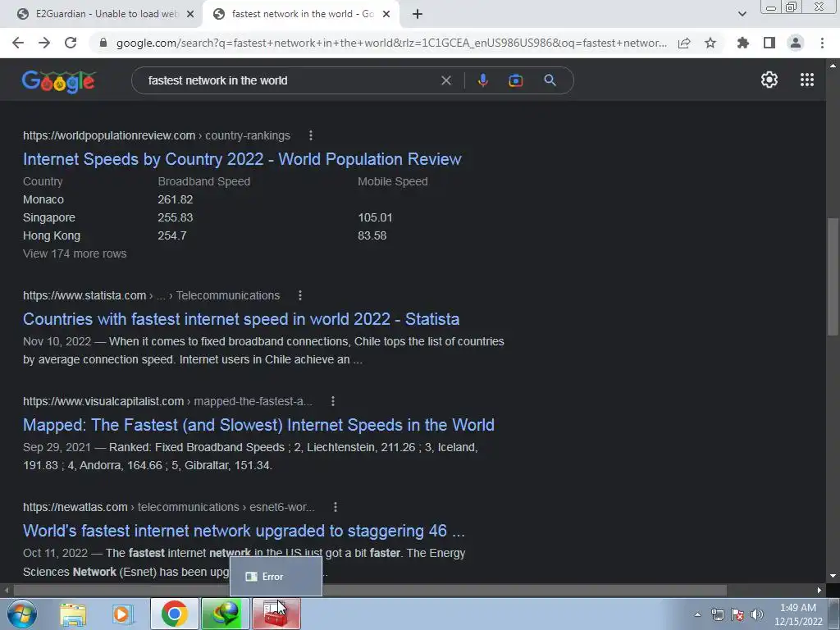Image resolution: width=840 pixels, height=630 pixels.
Task: Share this page from address bar
Action: [684, 43]
